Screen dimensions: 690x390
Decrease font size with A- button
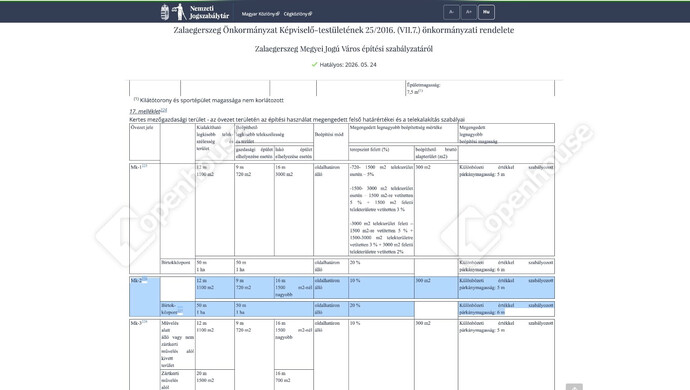pos(451,12)
